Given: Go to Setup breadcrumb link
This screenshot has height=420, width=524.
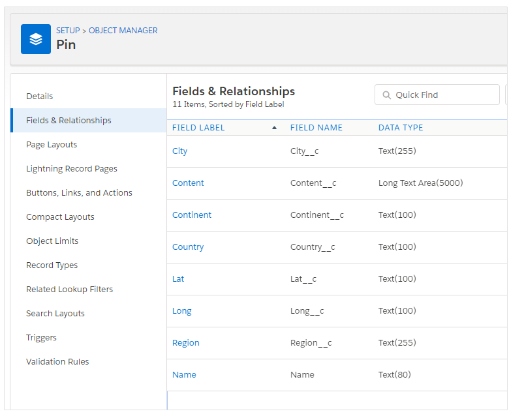Looking at the screenshot, I should point(68,31).
